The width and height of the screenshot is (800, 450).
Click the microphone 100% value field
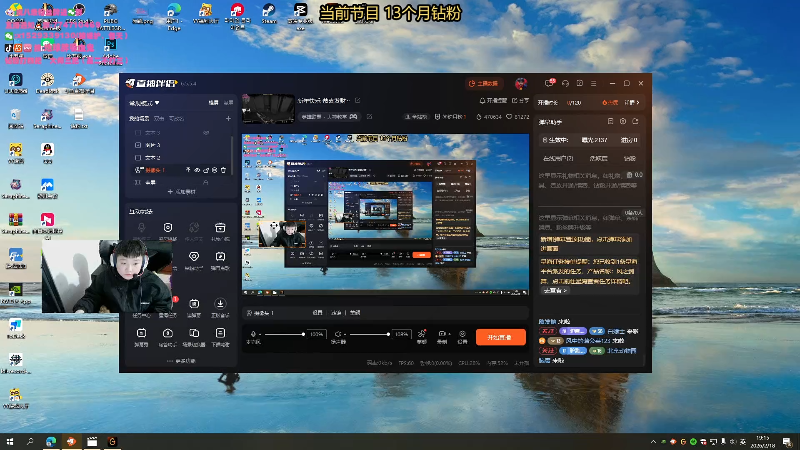click(316, 334)
